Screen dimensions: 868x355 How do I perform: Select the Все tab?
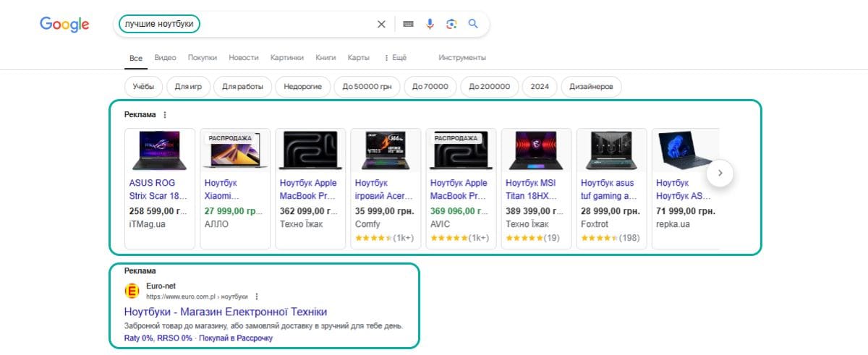pyautogui.click(x=136, y=58)
